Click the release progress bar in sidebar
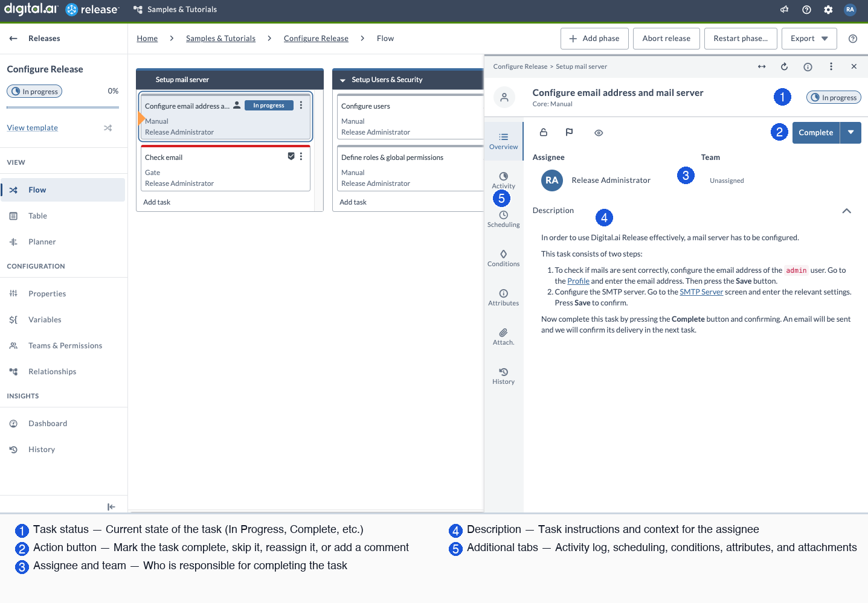Image resolution: width=868 pixels, height=603 pixels. coord(63,107)
